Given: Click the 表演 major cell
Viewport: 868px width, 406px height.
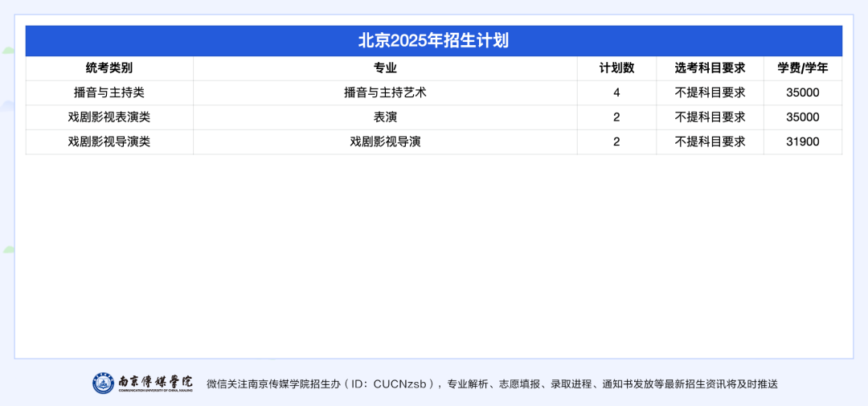Looking at the screenshot, I should click(x=385, y=117).
